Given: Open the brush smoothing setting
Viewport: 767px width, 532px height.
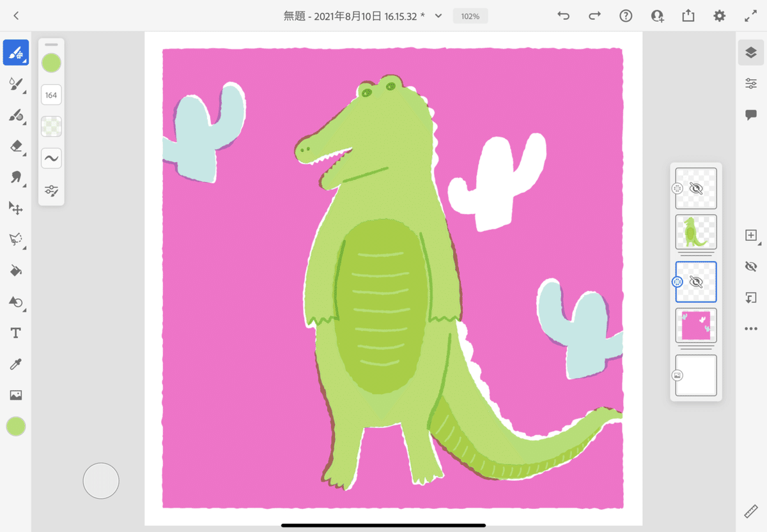Looking at the screenshot, I should tap(51, 158).
